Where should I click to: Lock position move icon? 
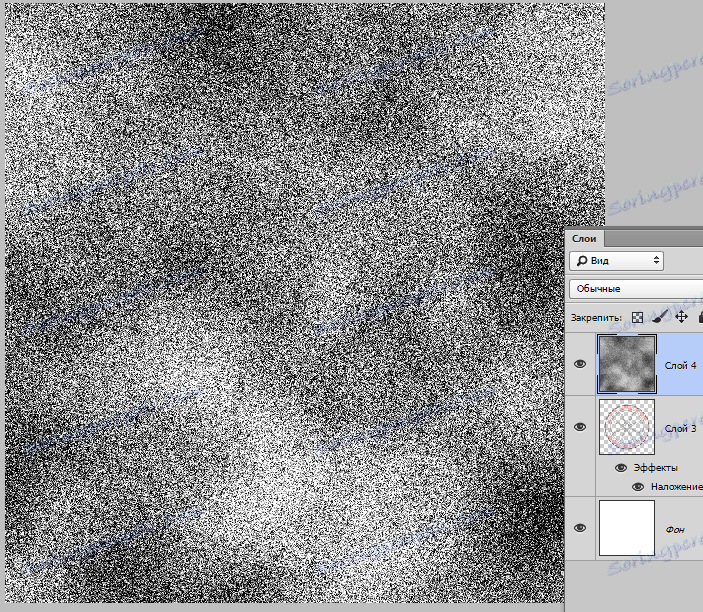pos(681,317)
